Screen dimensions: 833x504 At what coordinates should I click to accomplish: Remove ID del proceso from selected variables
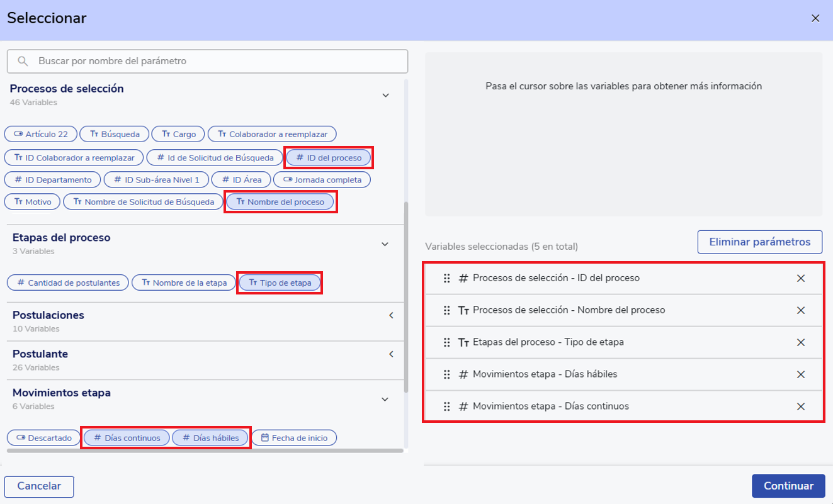pos(801,278)
